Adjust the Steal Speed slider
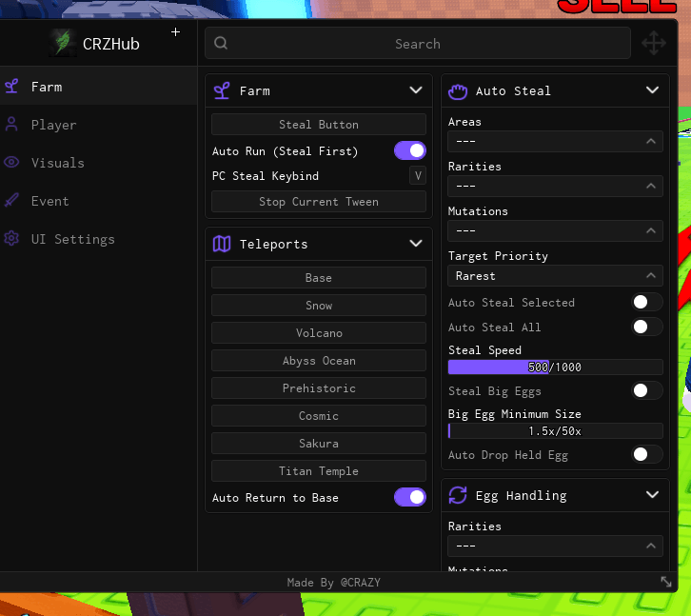 (555, 367)
